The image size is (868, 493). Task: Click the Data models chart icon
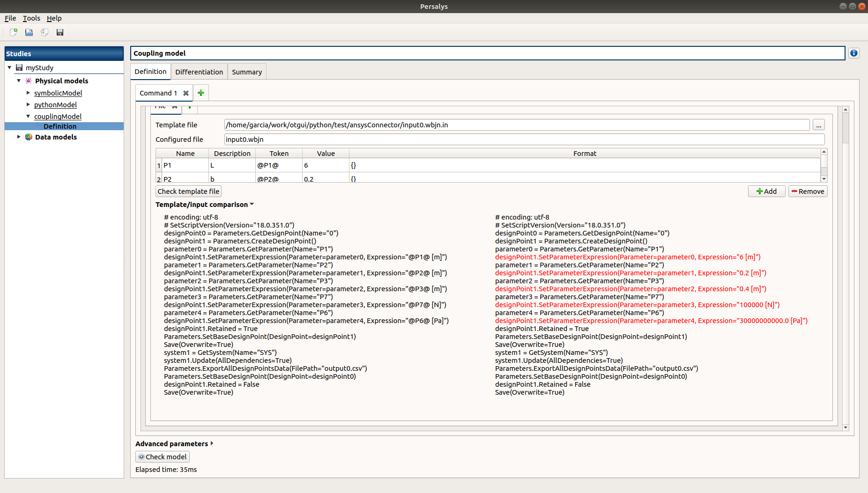point(29,137)
